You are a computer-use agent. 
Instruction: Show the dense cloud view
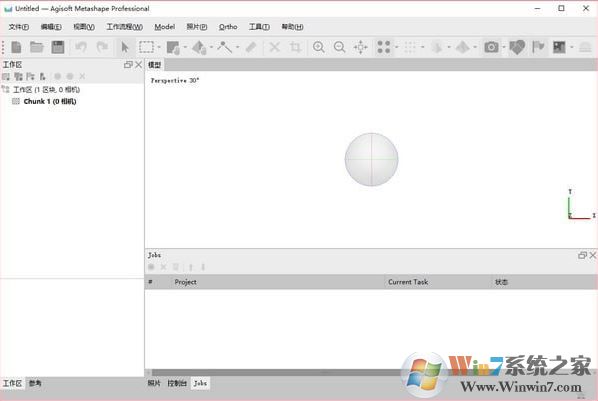(410, 47)
